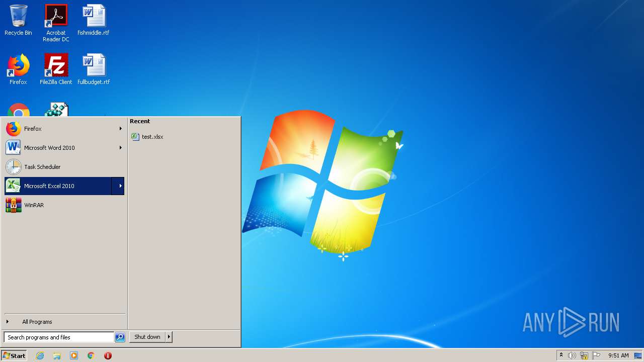
Task: Click the Shut down button
Action: [147, 337]
